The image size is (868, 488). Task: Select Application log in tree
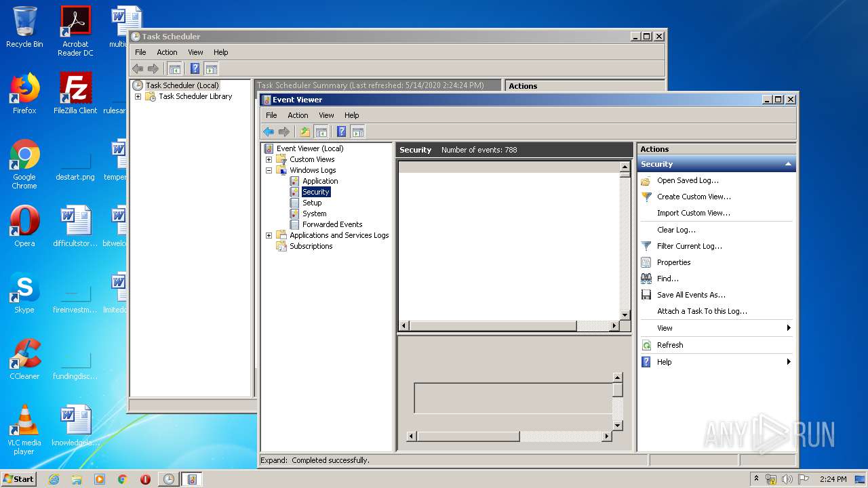(x=320, y=181)
